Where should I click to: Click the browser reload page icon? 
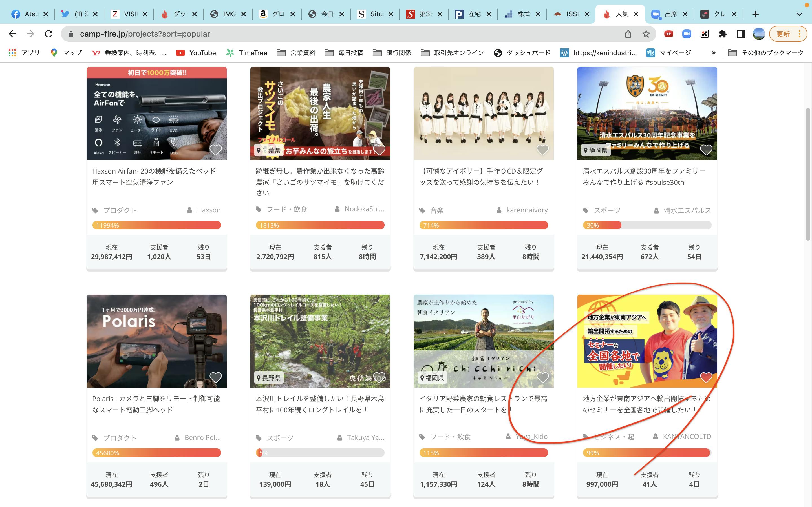[49, 34]
